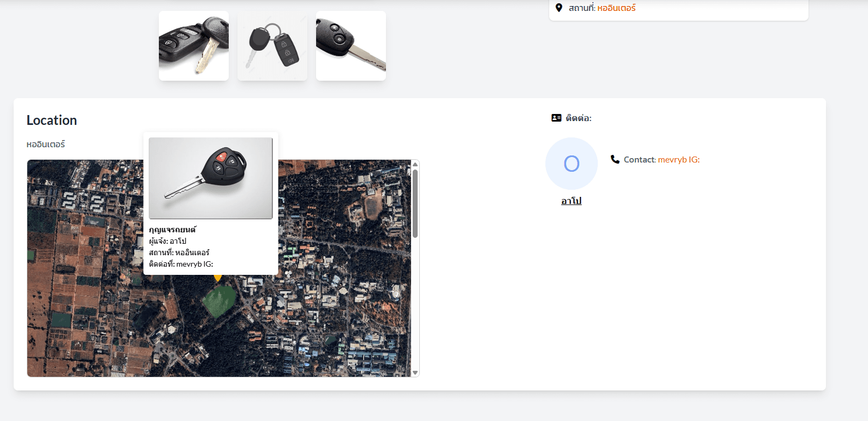Screen dimensions: 868x421
Task: Open the first car key thumbnail with two keys
Action: tap(194, 46)
